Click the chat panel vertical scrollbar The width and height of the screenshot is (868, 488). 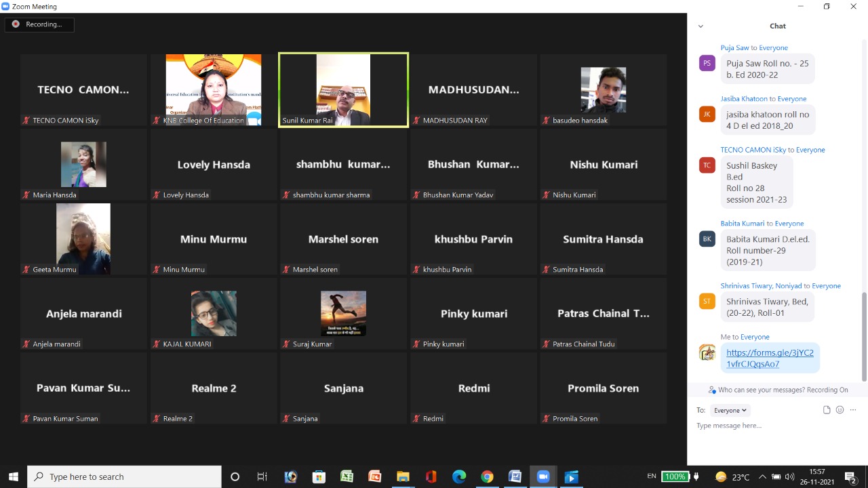(x=864, y=337)
